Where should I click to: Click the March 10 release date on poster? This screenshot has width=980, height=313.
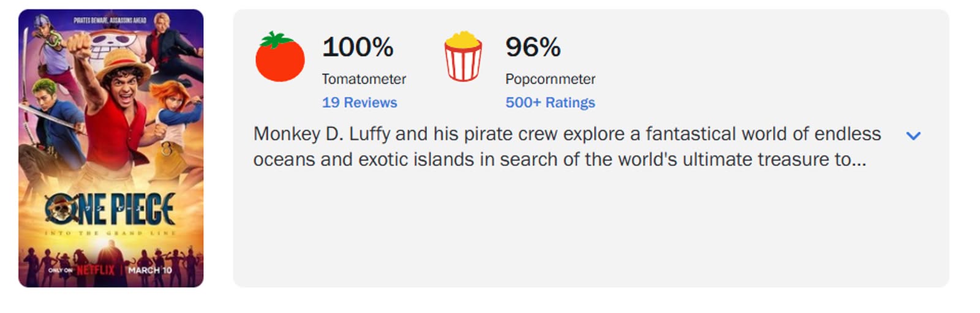click(x=150, y=270)
